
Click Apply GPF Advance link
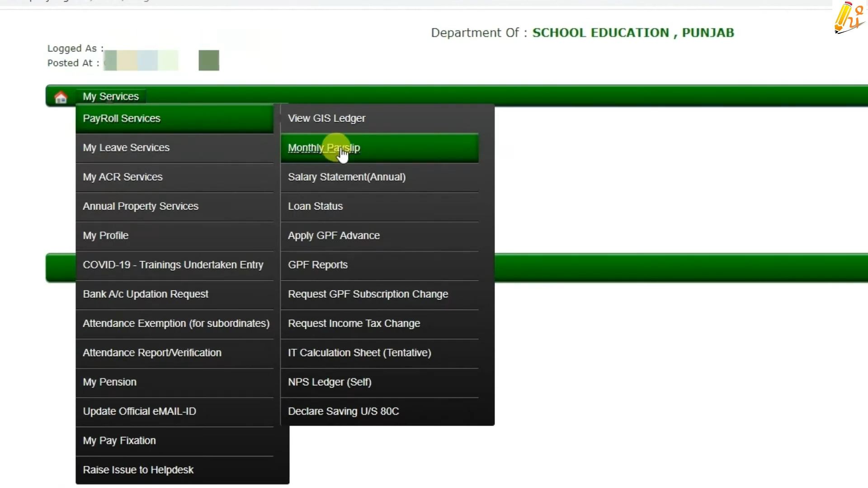click(x=334, y=235)
